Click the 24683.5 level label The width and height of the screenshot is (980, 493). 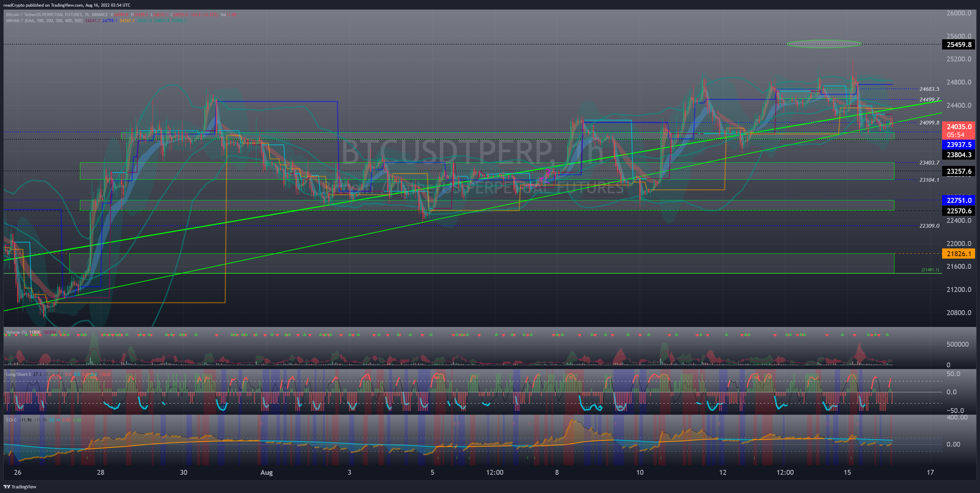click(x=929, y=89)
